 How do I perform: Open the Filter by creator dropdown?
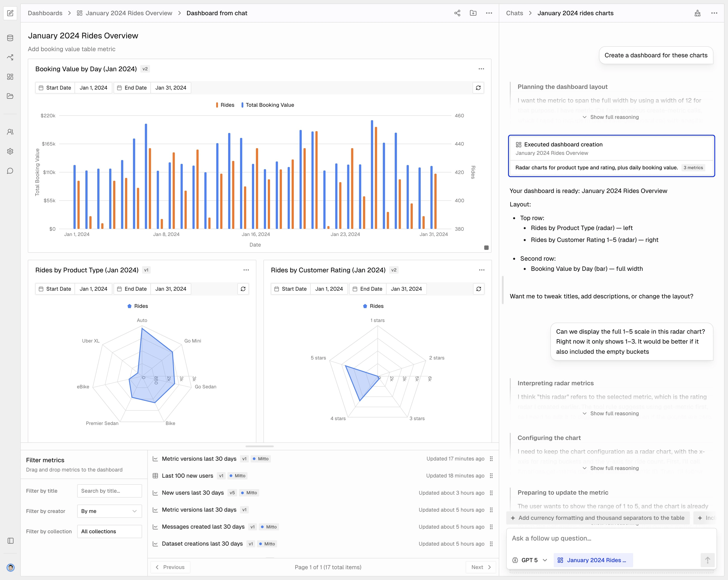tap(109, 511)
